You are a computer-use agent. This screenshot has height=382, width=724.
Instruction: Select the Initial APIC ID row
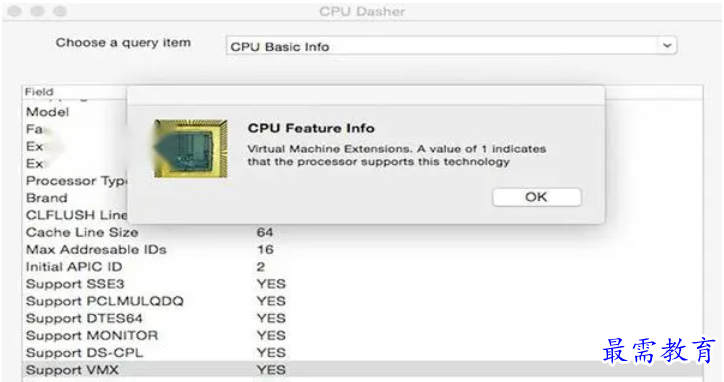362,267
